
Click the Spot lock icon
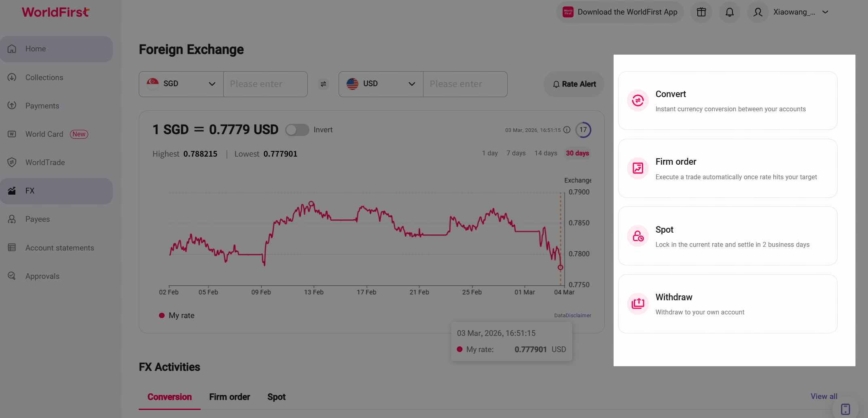click(x=638, y=236)
